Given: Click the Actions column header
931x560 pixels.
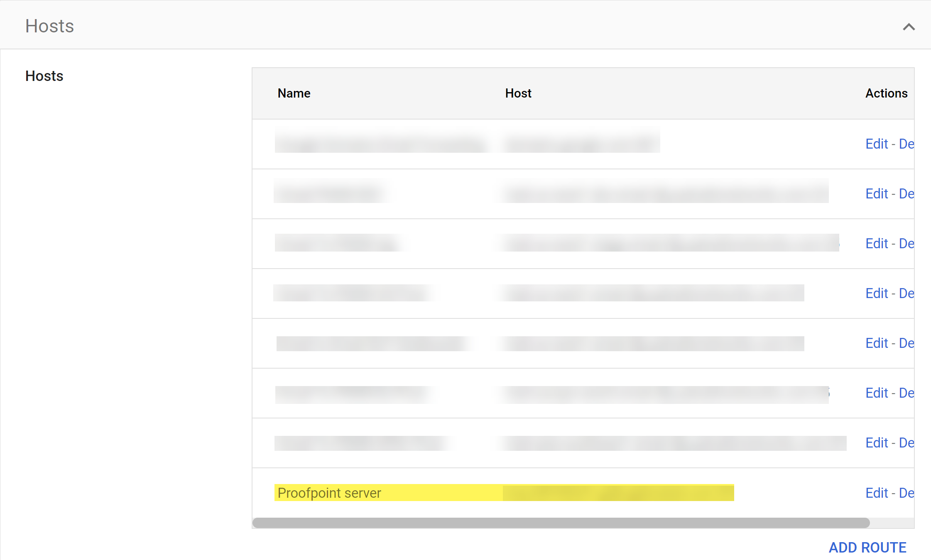Looking at the screenshot, I should [x=886, y=93].
